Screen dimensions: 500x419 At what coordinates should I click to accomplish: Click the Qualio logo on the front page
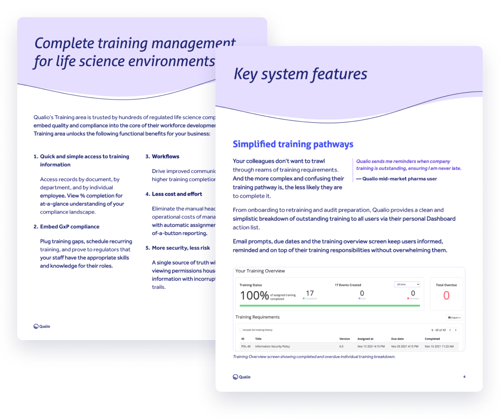coord(241,377)
